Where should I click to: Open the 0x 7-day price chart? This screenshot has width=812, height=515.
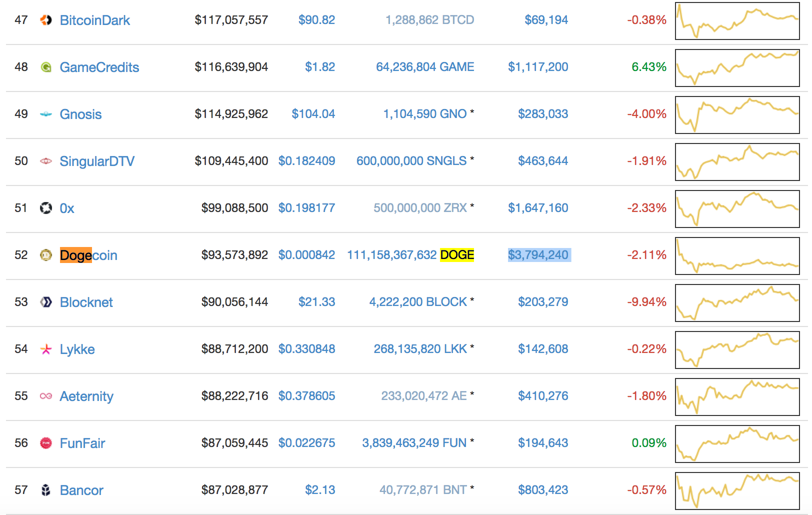(x=737, y=209)
